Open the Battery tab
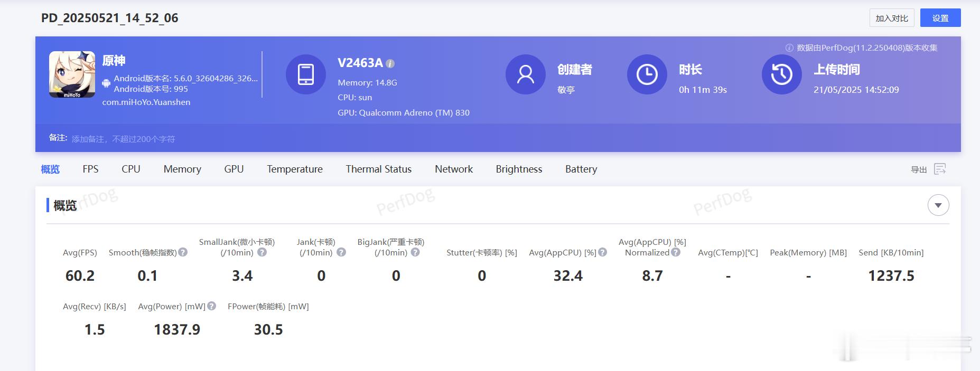Image resolution: width=980 pixels, height=371 pixels. (x=581, y=169)
